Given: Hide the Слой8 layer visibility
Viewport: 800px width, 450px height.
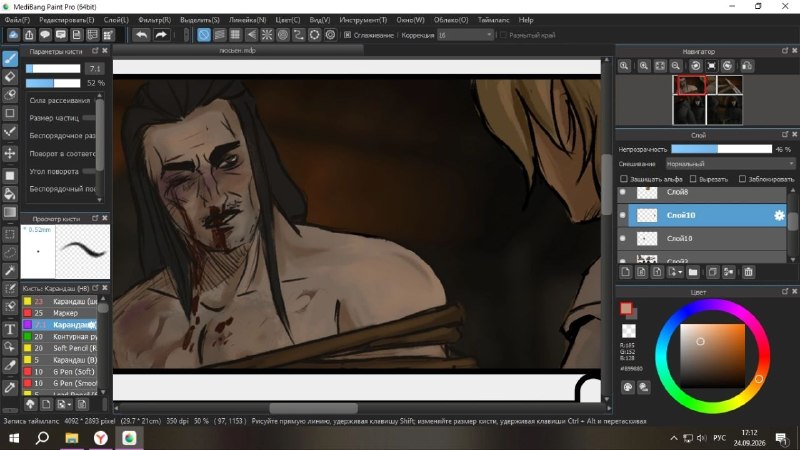Looking at the screenshot, I should 622,192.
